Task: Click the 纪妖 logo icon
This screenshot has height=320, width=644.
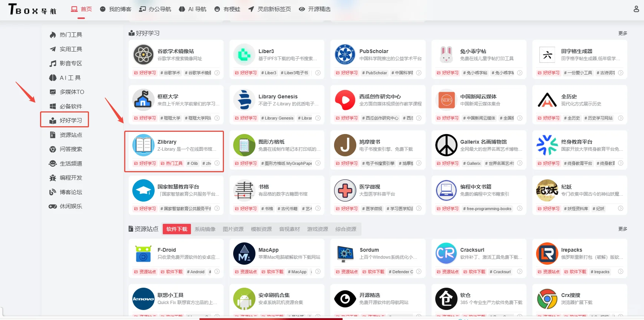Action: 547,190
